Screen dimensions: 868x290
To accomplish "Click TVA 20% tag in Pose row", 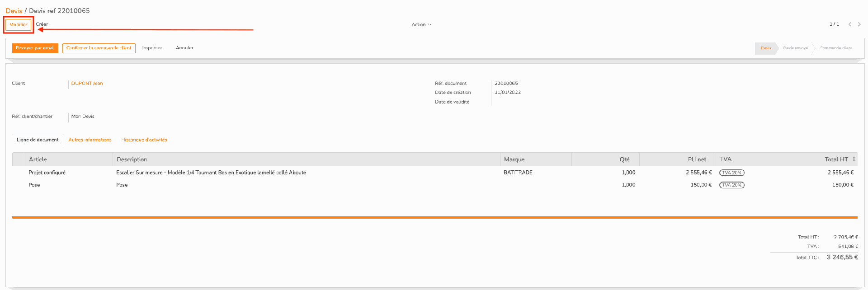I will tap(732, 185).
